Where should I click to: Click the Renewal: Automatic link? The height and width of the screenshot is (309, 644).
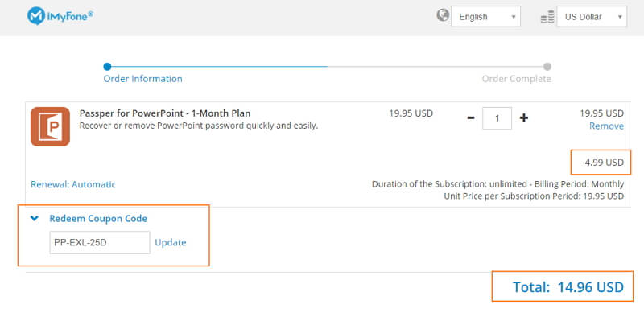point(73,184)
